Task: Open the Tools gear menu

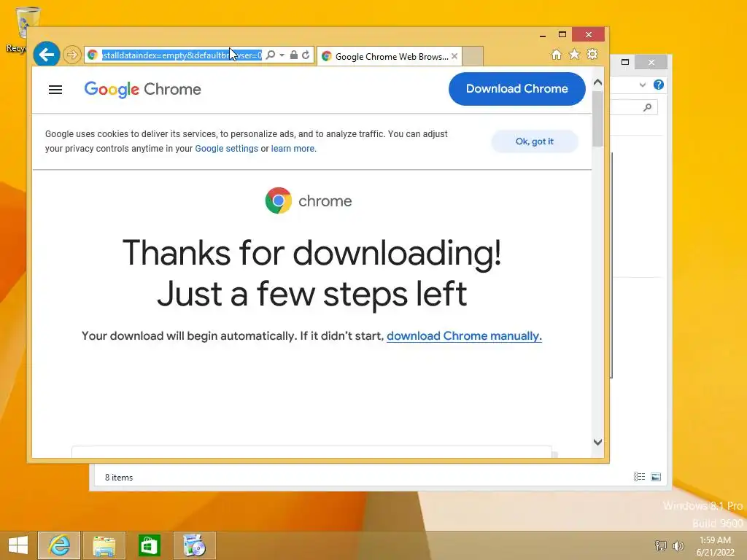Action: coord(592,54)
